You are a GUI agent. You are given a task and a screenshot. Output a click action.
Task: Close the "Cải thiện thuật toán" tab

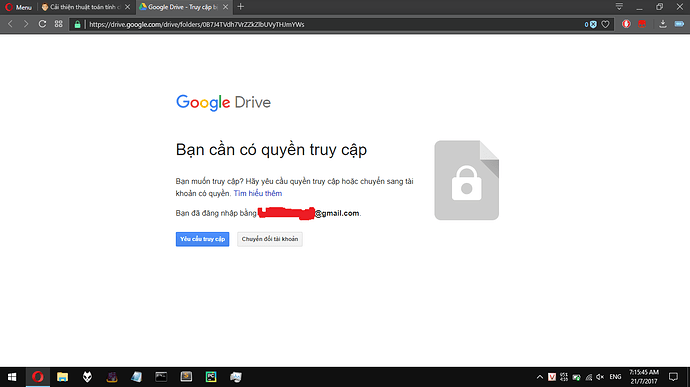pyautogui.click(x=128, y=7)
